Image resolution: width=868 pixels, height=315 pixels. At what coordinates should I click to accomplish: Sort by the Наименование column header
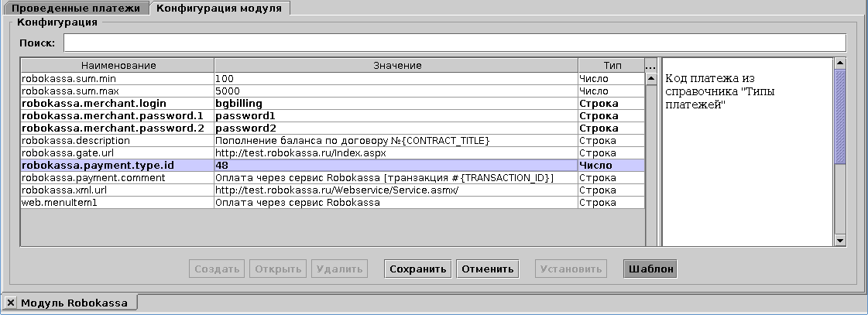tap(118, 66)
